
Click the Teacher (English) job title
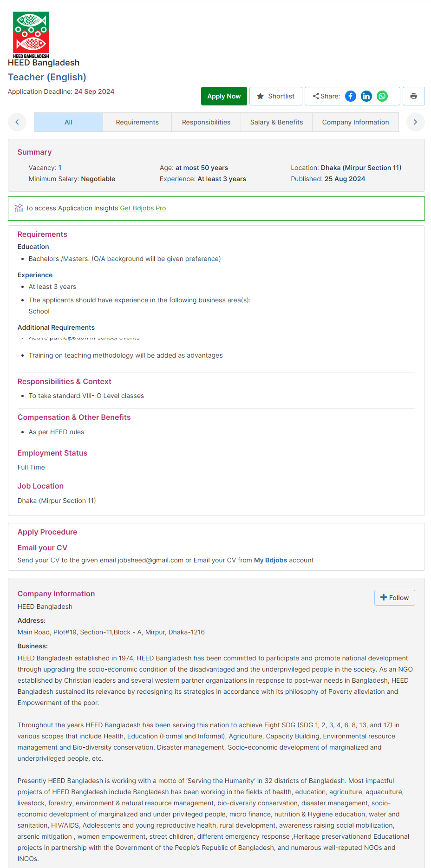(x=47, y=77)
